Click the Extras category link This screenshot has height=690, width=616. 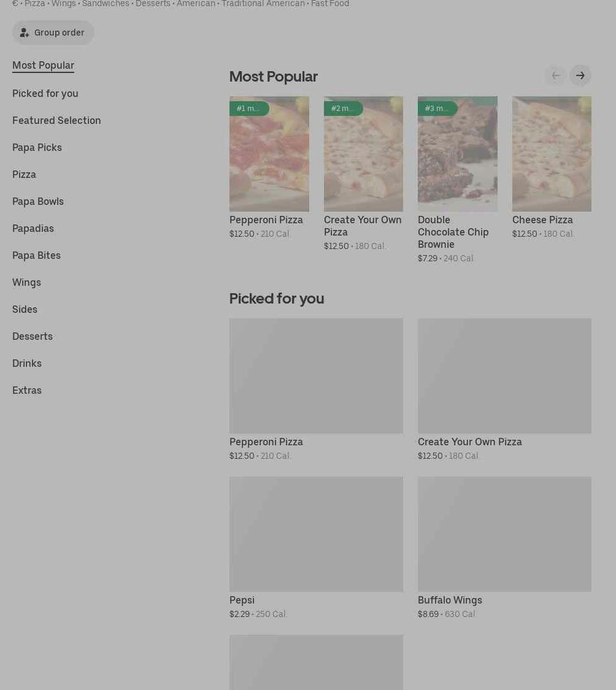(27, 390)
